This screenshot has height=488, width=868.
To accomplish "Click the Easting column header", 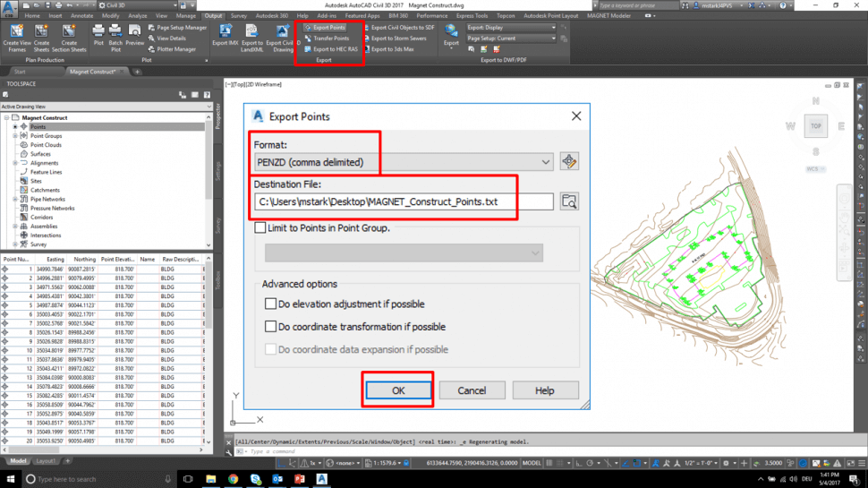I will pyautogui.click(x=50, y=260).
